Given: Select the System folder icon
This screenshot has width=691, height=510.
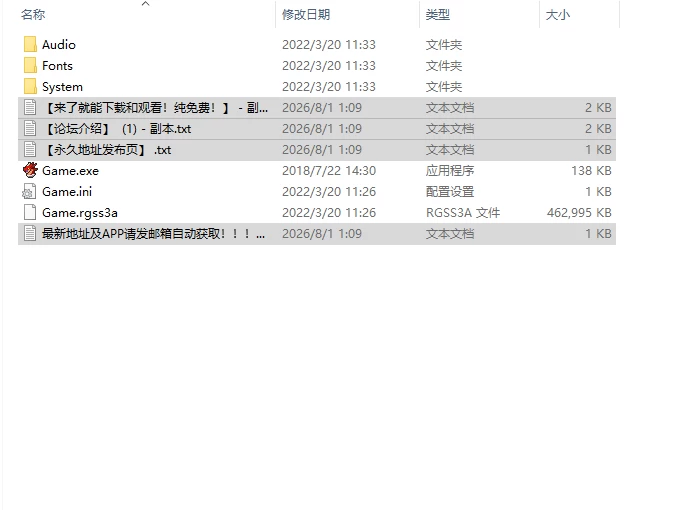Looking at the screenshot, I should pyautogui.click(x=30, y=87).
